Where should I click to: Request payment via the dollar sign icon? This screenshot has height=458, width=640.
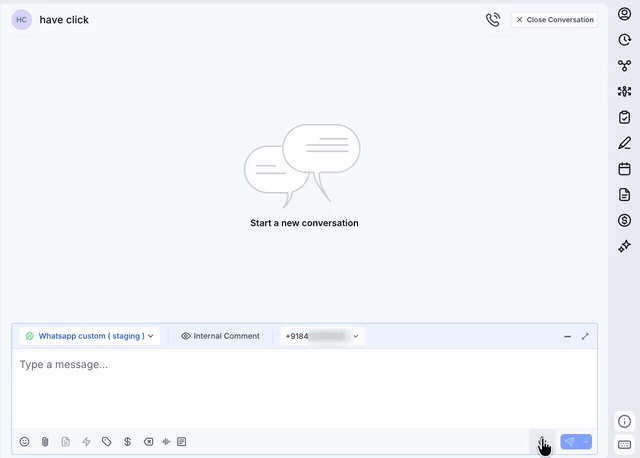[x=127, y=442]
